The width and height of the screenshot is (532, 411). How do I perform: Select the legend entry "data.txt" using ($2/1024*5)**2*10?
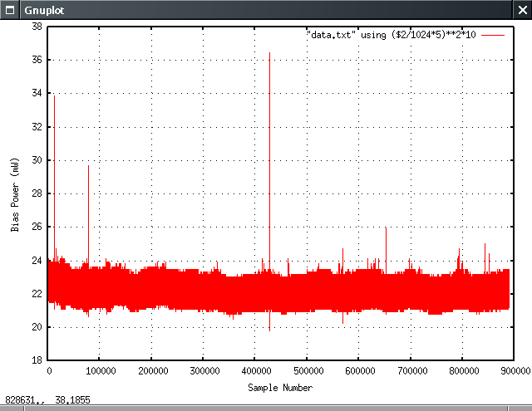[x=392, y=35]
